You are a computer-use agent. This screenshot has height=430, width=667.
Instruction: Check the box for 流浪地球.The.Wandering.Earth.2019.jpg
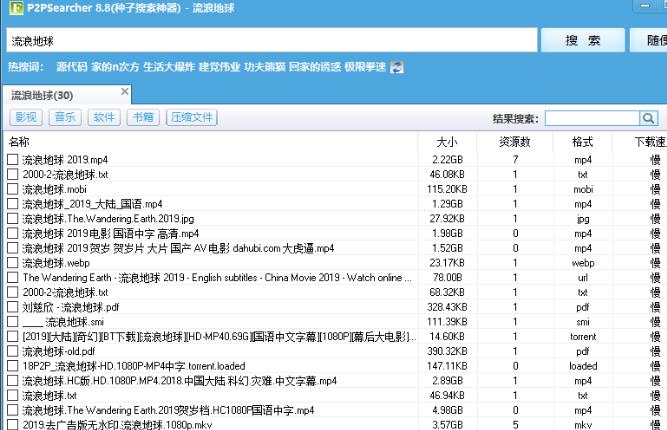pos(13,219)
